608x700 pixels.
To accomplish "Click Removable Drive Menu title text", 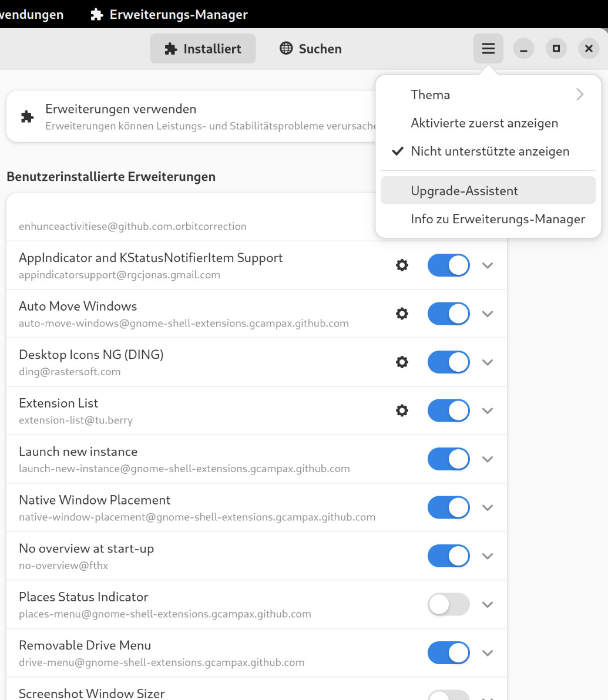I will tap(85, 645).
